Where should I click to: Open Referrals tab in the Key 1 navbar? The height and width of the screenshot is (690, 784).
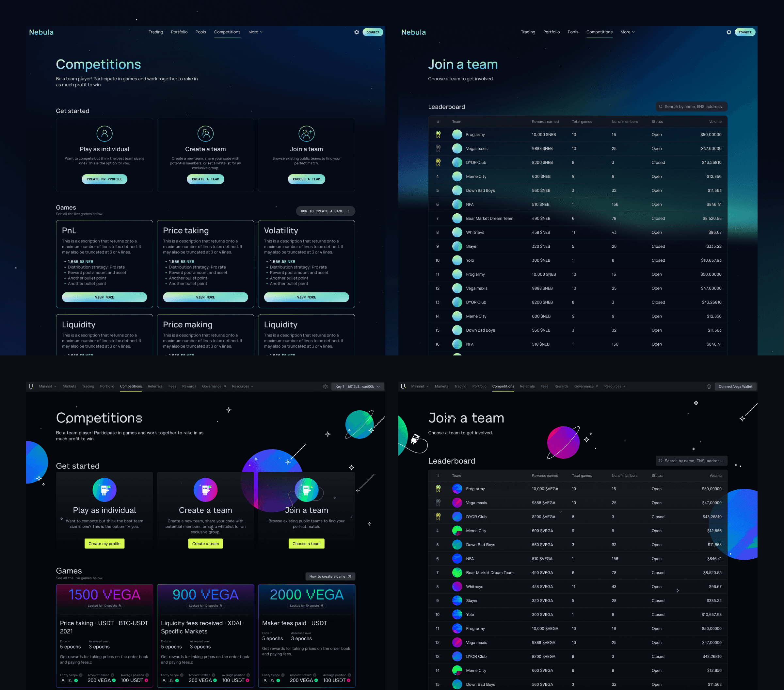155,386
